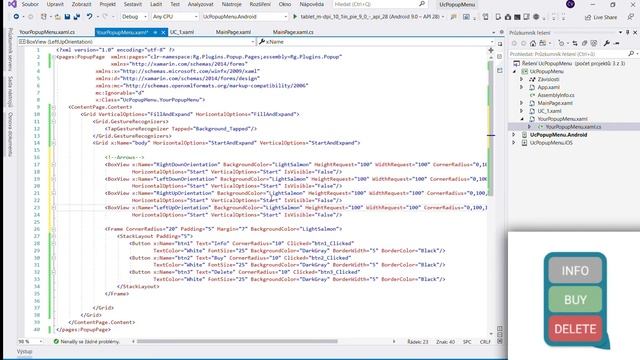This screenshot has width=640, height=360.
Task: Click the Visual Studio logo icon
Action: pos(12,4)
